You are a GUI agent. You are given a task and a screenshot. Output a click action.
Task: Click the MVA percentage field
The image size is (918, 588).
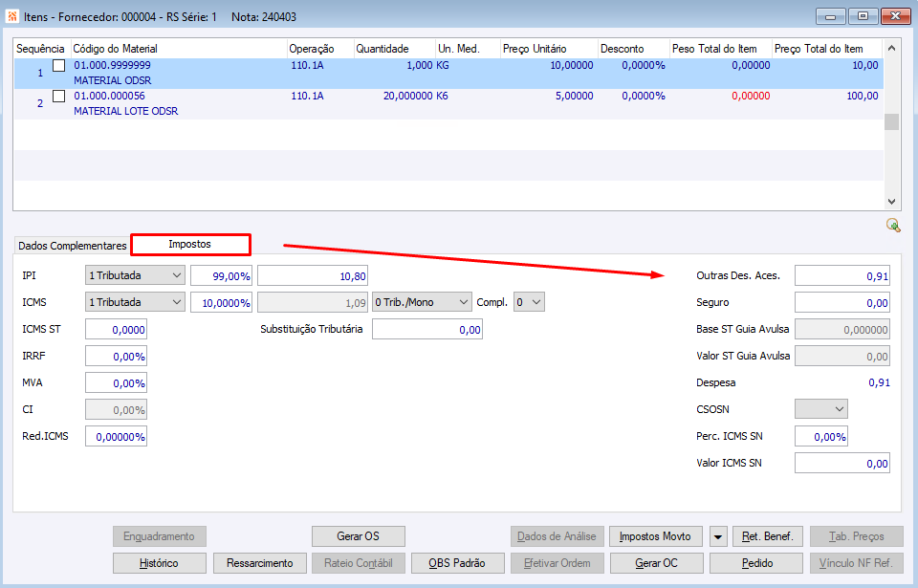(x=116, y=383)
